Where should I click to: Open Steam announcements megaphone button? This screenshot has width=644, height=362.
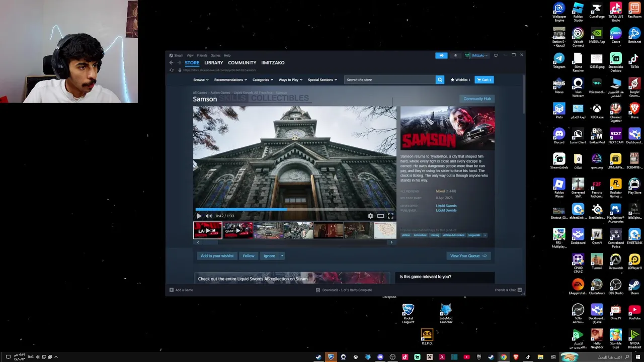(441, 55)
